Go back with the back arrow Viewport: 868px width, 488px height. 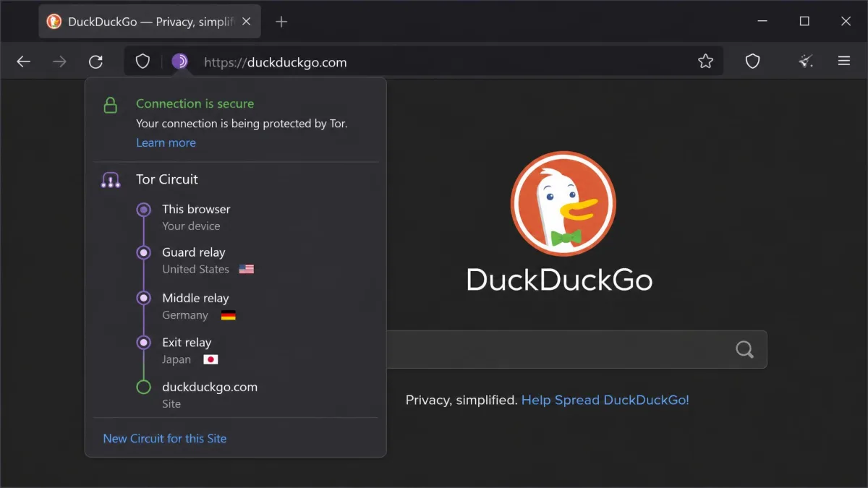point(24,61)
